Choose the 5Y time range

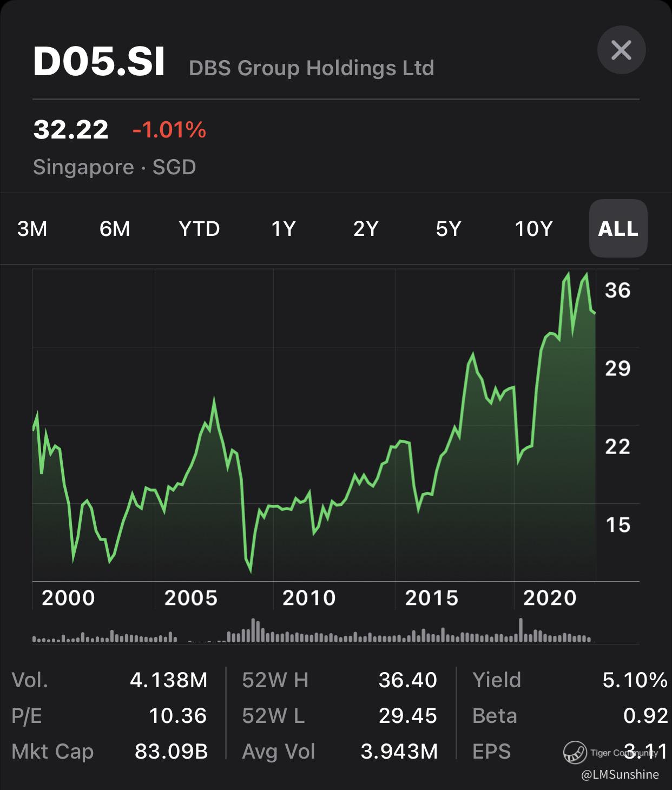pos(449,228)
